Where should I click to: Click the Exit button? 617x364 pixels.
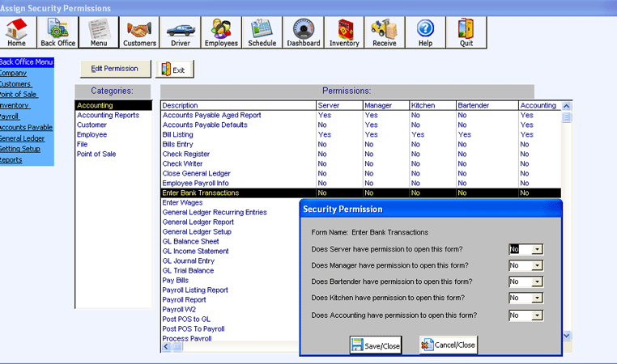pos(175,70)
